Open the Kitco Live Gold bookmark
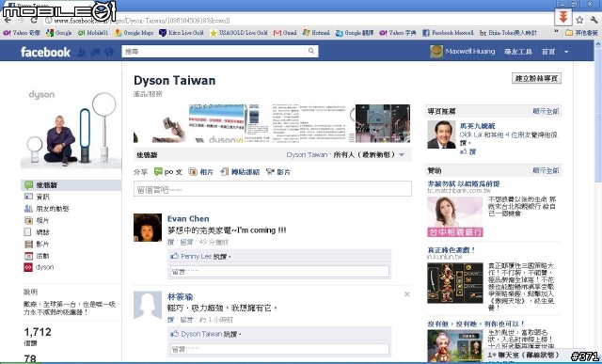602x364 pixels. (182, 33)
